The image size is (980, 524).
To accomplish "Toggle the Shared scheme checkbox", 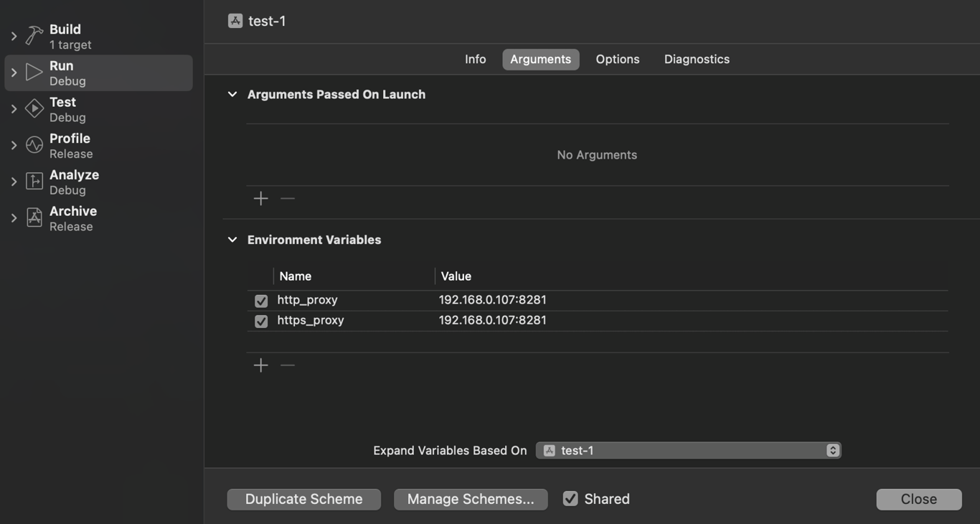I will (x=570, y=499).
